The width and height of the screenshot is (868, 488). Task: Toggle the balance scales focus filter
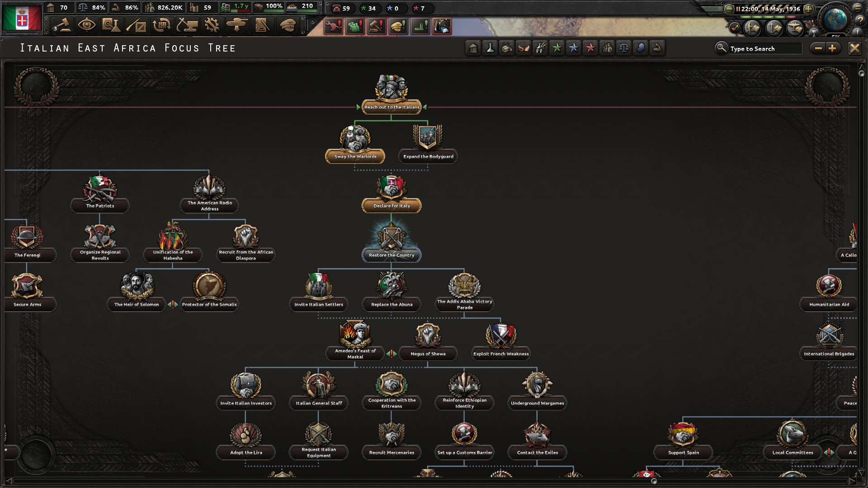coord(624,48)
